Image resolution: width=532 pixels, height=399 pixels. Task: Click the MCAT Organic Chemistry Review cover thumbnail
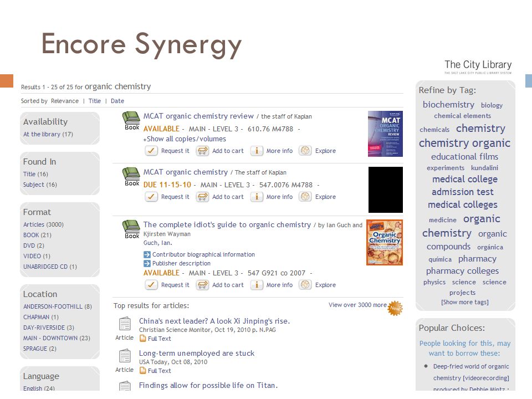click(x=385, y=134)
